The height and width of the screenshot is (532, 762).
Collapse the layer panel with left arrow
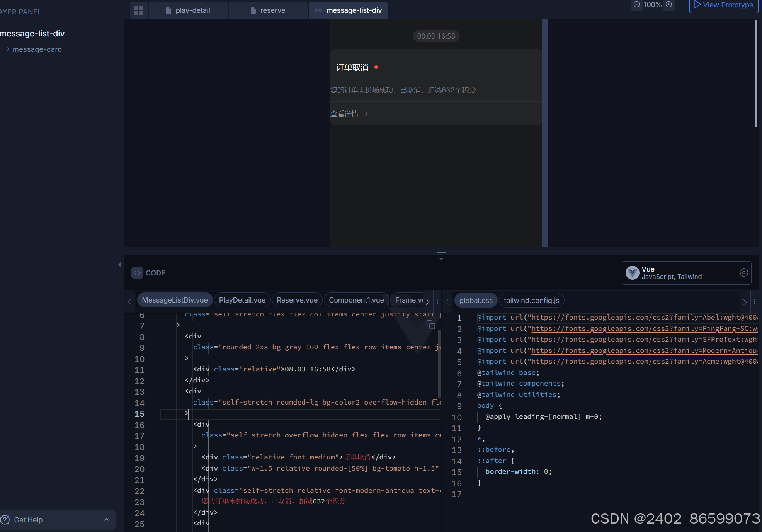click(119, 265)
